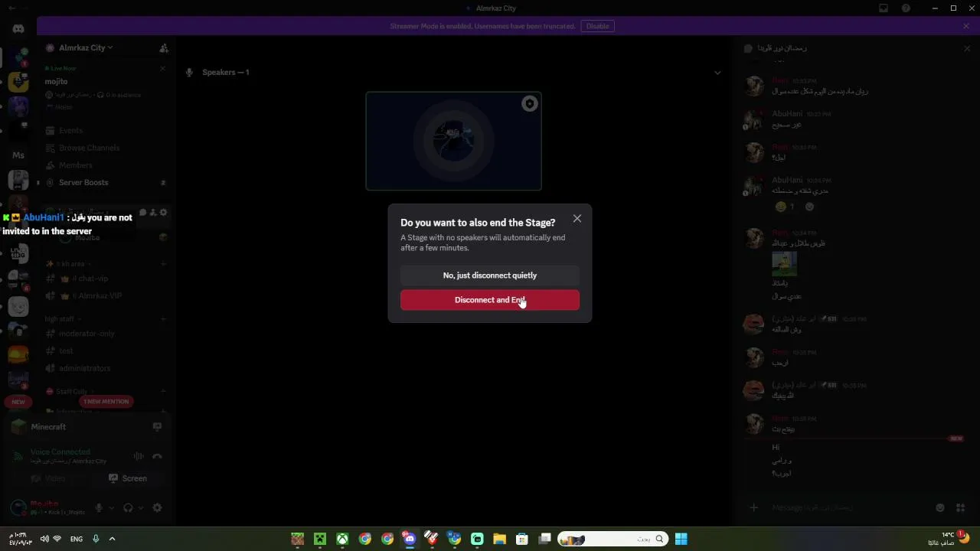The height and width of the screenshot is (551, 980).
Task: Dismiss the Live Now stage card
Action: [162, 68]
